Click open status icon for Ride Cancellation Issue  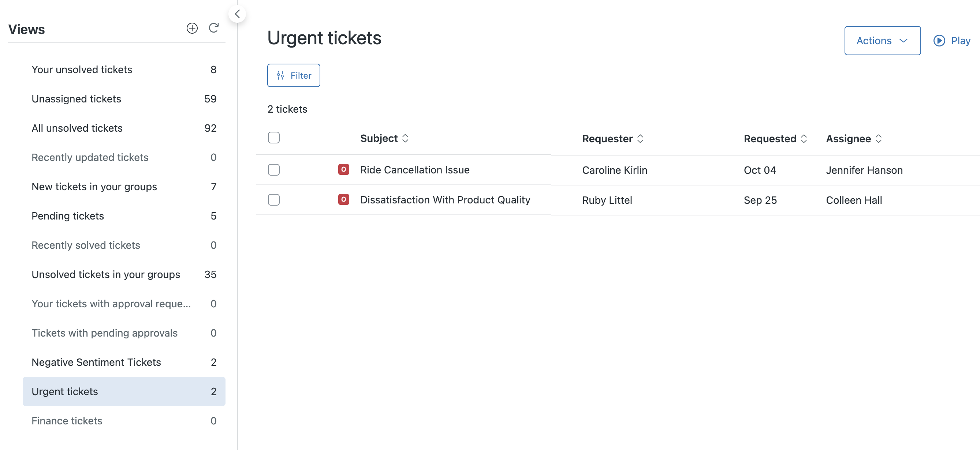pyautogui.click(x=343, y=169)
